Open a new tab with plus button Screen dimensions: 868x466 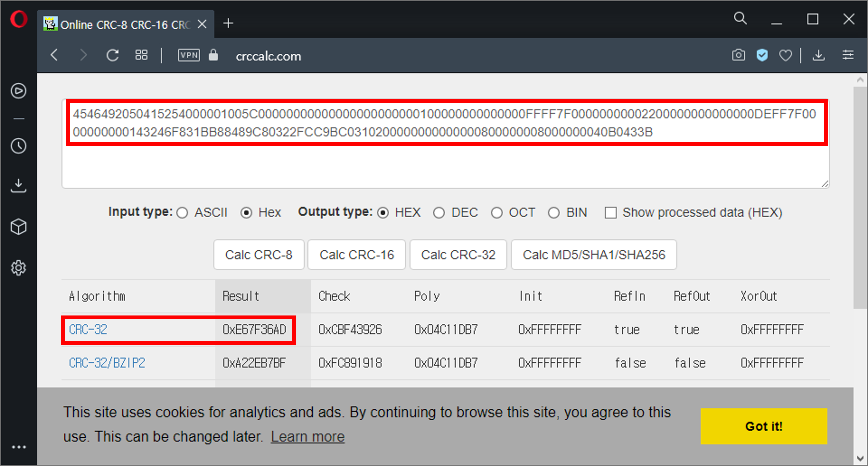click(228, 23)
